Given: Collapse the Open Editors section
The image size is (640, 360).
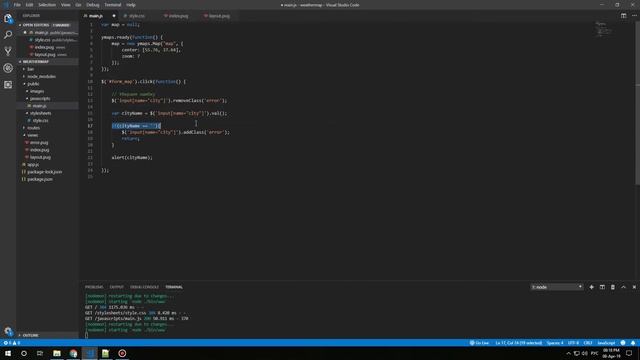Looking at the screenshot, I should [x=48, y=25].
